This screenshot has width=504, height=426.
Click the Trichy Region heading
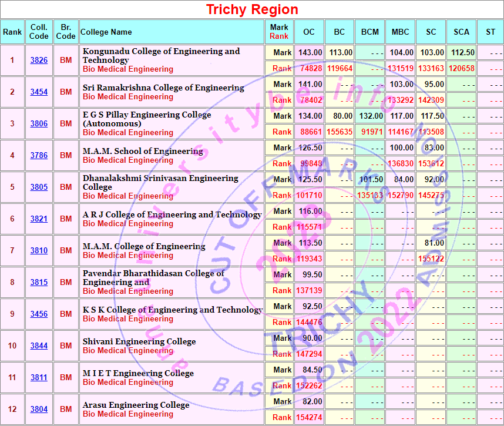[252, 9]
